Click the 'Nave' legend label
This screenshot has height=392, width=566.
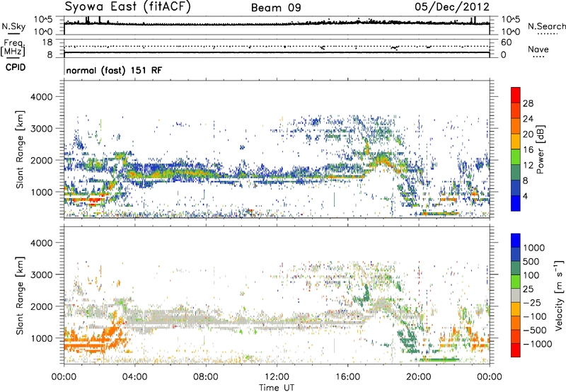[x=538, y=50]
